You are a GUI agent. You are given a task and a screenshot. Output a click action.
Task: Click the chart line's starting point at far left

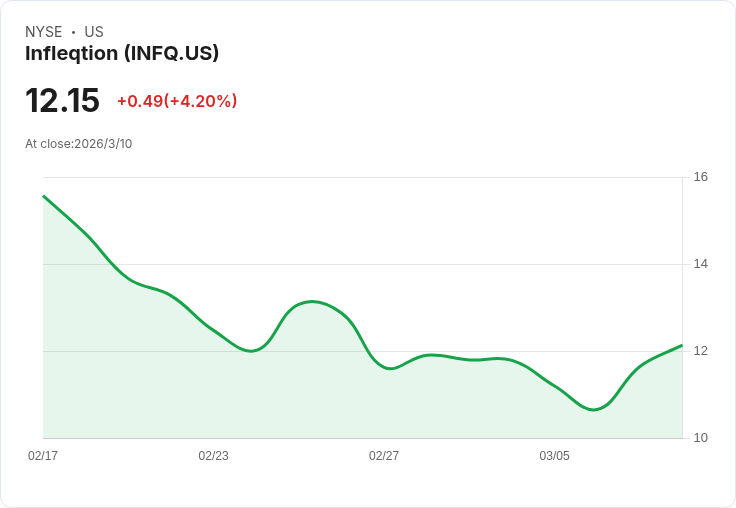tap(44, 196)
